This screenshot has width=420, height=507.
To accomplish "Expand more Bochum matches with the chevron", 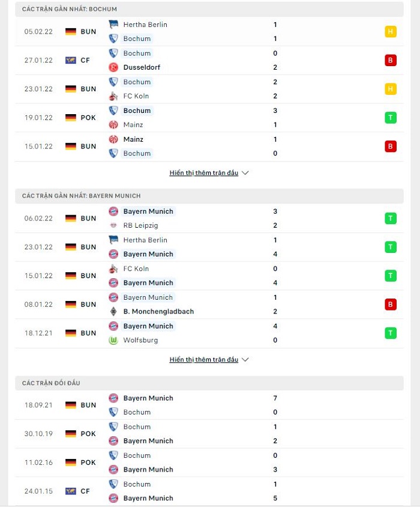I will pyautogui.click(x=245, y=173).
